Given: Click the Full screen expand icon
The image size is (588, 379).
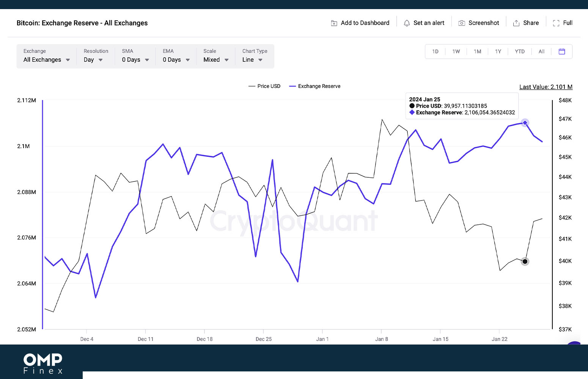Looking at the screenshot, I should click(556, 23).
